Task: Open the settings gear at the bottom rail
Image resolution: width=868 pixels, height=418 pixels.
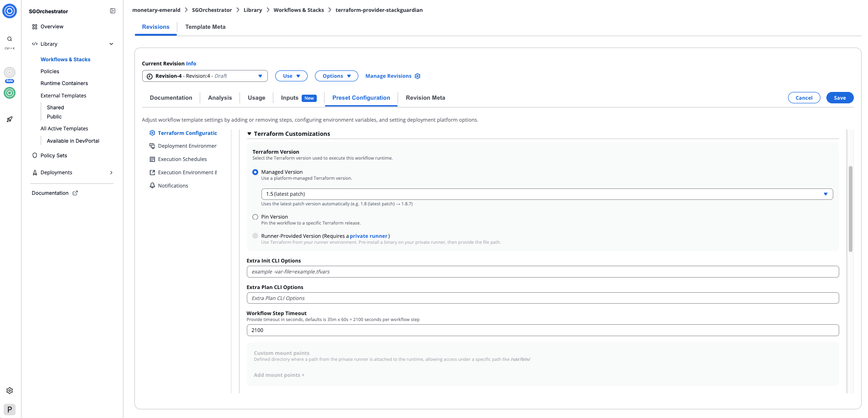Action: click(x=9, y=390)
